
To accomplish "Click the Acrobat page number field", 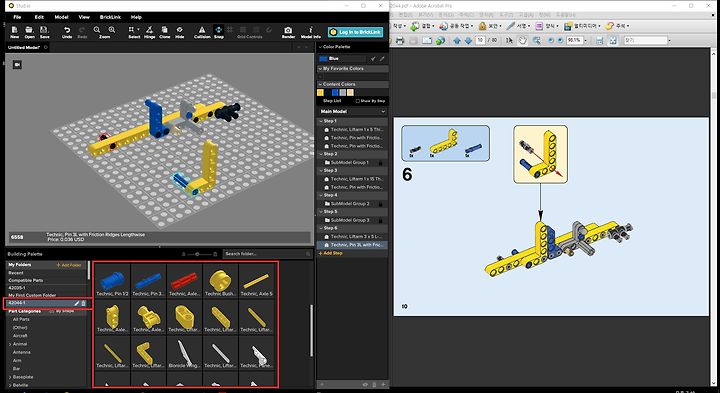I will click(480, 40).
